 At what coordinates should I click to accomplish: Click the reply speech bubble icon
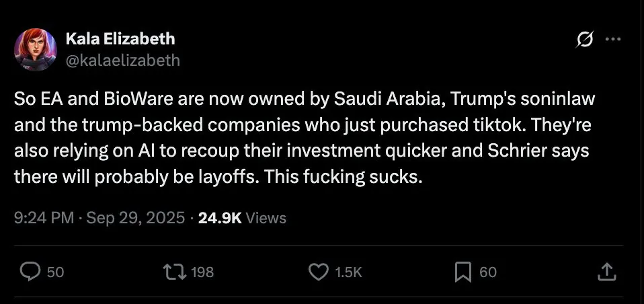[31, 272]
